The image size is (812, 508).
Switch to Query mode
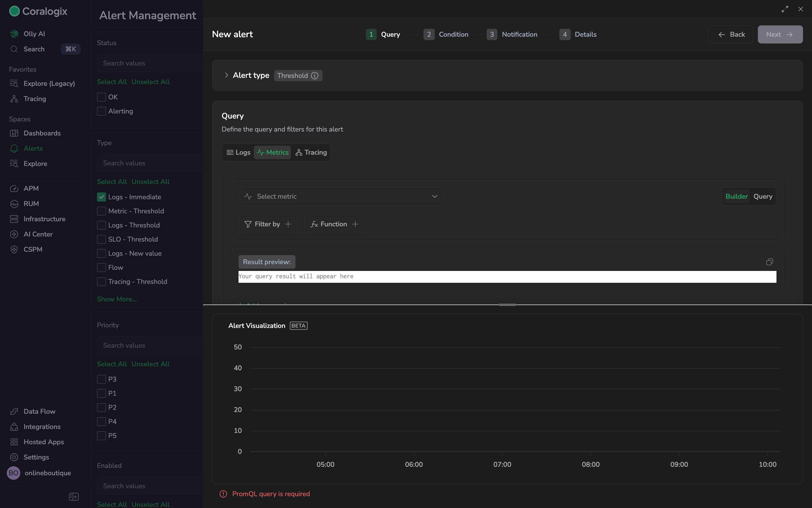(763, 196)
